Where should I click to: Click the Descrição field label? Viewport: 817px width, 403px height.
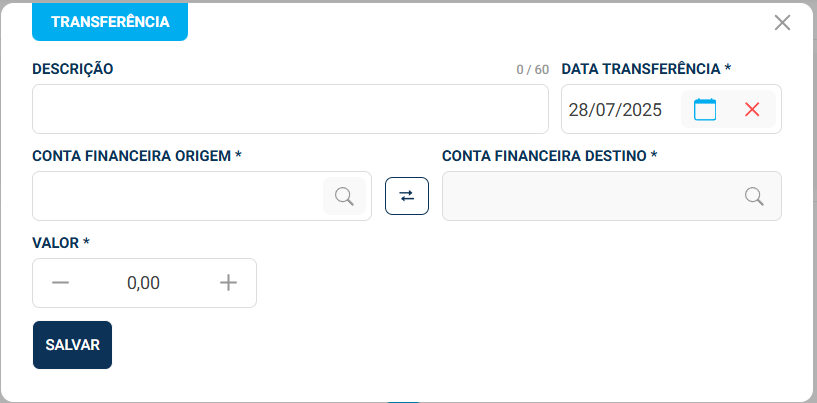pos(73,69)
